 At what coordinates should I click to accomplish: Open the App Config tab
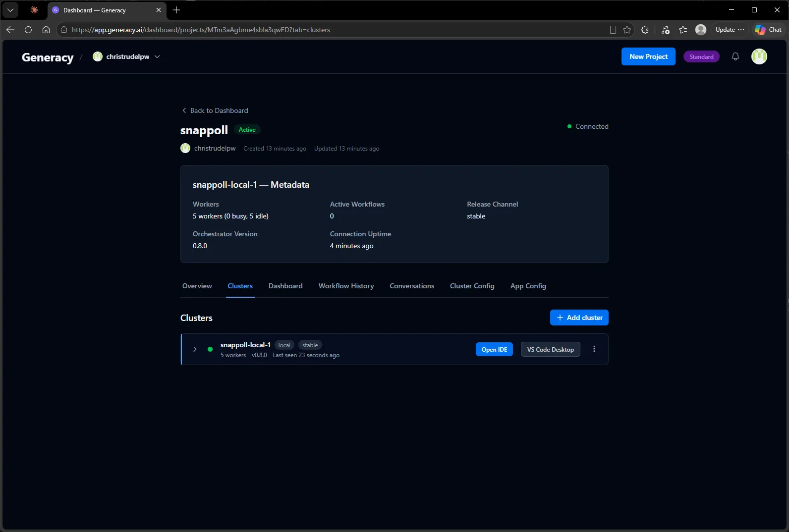528,286
